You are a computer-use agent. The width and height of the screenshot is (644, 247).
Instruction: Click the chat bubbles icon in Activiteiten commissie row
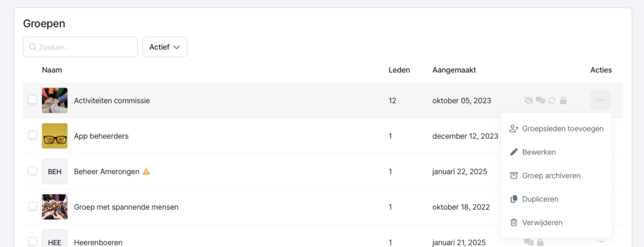(540, 100)
